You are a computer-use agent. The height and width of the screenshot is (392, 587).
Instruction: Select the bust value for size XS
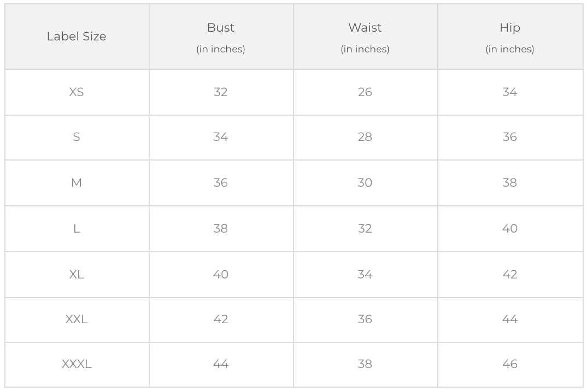pyautogui.click(x=221, y=92)
